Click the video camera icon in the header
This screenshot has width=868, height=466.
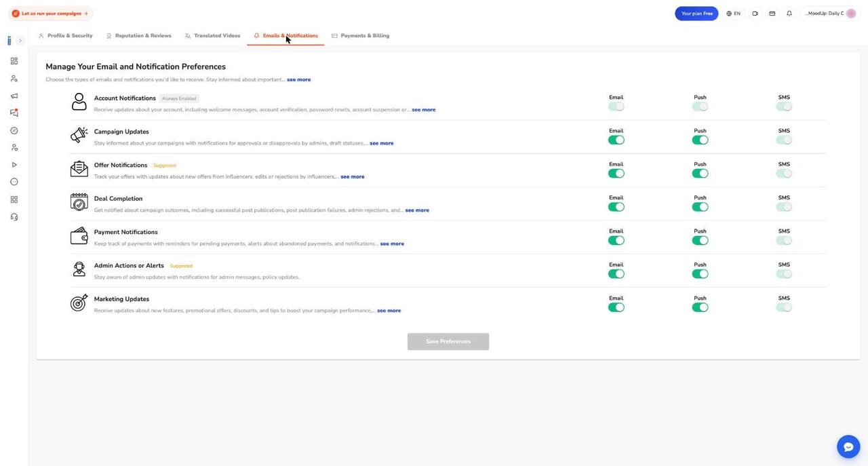coord(755,14)
